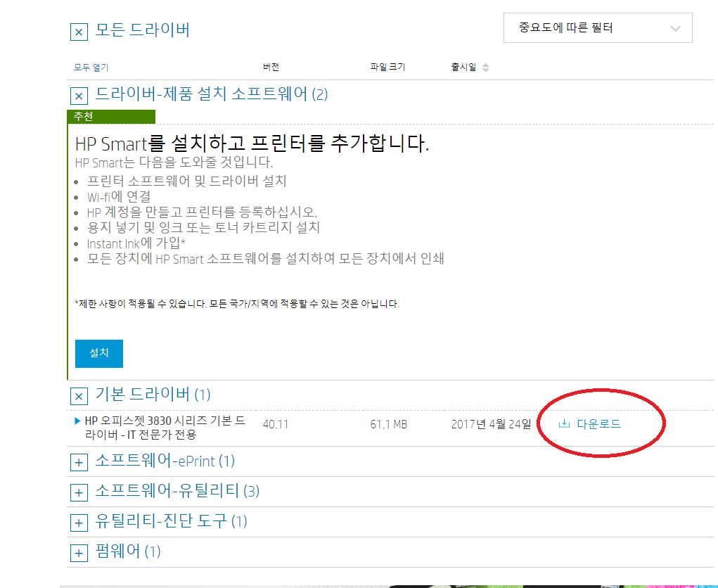Click the 제한 사항이 적용될 수 있습니다 footnote
Image resolution: width=718 pixels, height=588 pixels.
[x=237, y=304]
